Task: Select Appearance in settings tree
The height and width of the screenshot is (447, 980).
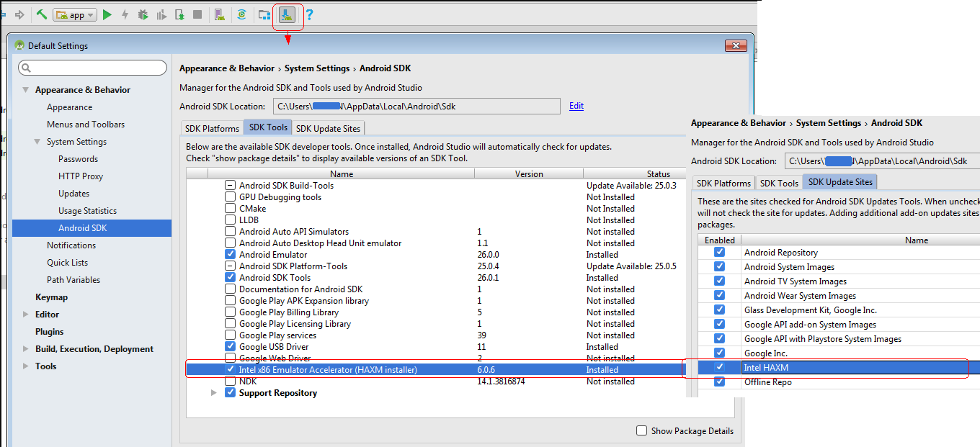Action: point(69,107)
